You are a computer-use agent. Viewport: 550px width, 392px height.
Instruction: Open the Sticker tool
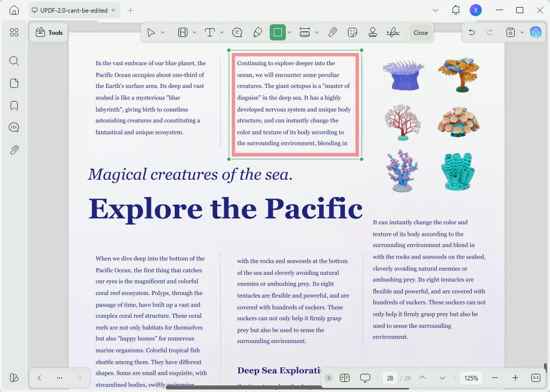click(x=352, y=32)
